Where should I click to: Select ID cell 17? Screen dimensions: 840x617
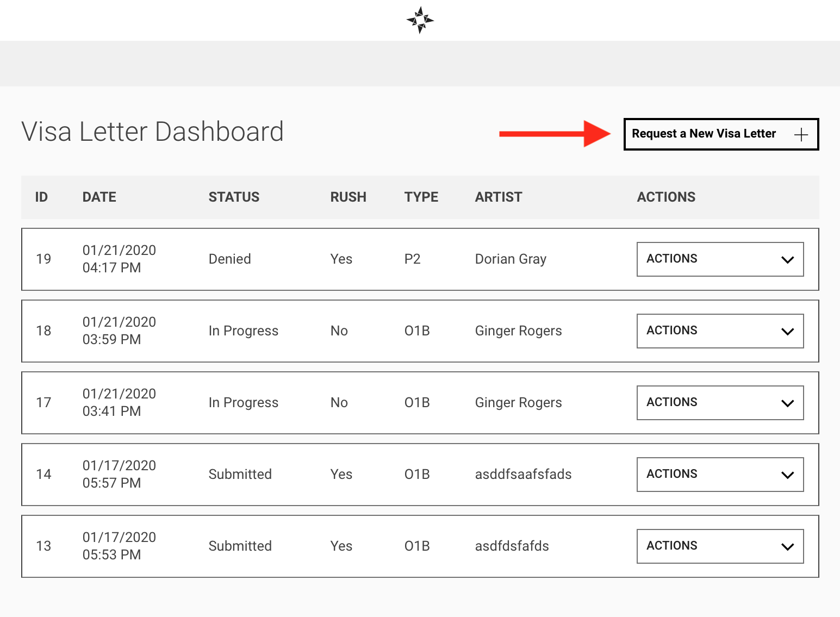pyautogui.click(x=43, y=402)
